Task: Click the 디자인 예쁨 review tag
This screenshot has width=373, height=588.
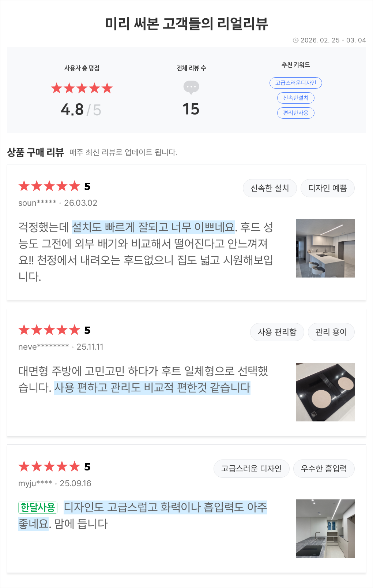Action: (x=327, y=188)
